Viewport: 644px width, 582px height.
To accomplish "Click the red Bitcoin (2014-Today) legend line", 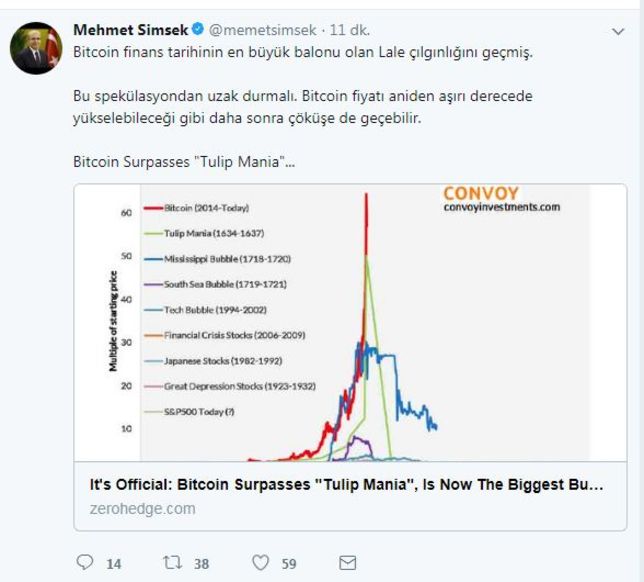I will click(154, 207).
